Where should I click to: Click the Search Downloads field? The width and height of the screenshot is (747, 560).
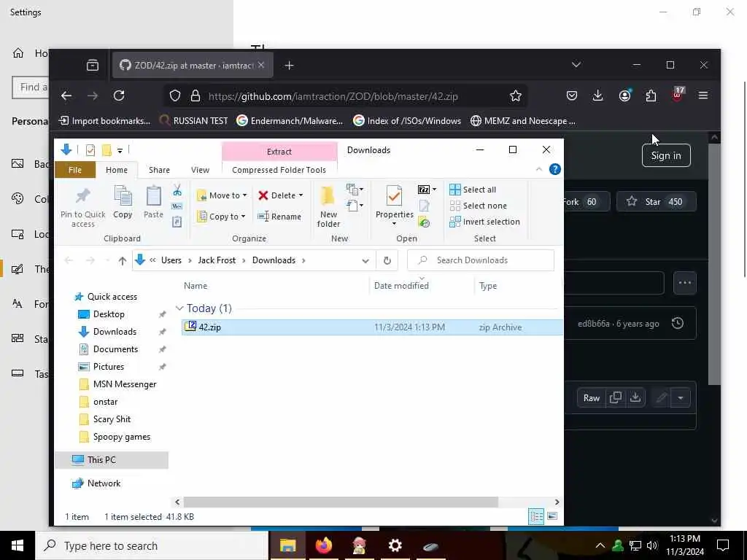click(481, 260)
